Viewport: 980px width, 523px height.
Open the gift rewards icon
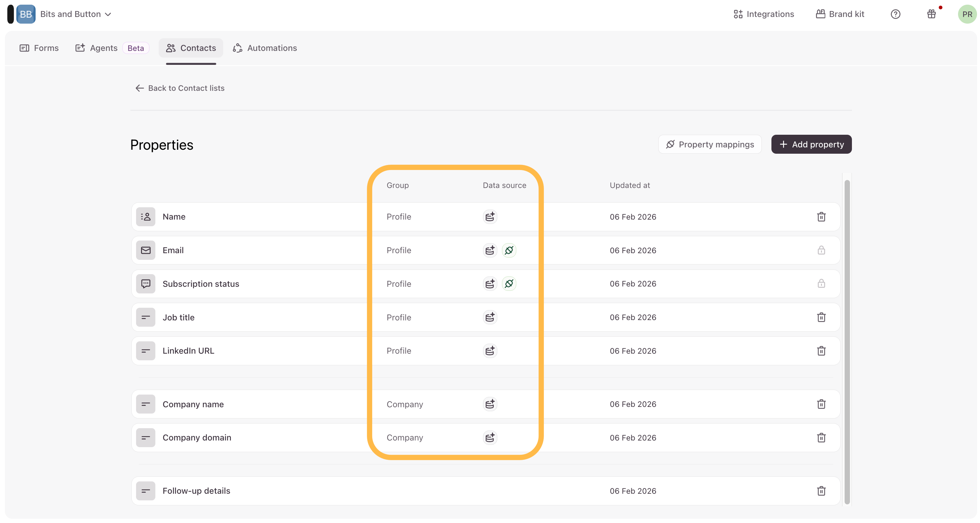click(931, 14)
